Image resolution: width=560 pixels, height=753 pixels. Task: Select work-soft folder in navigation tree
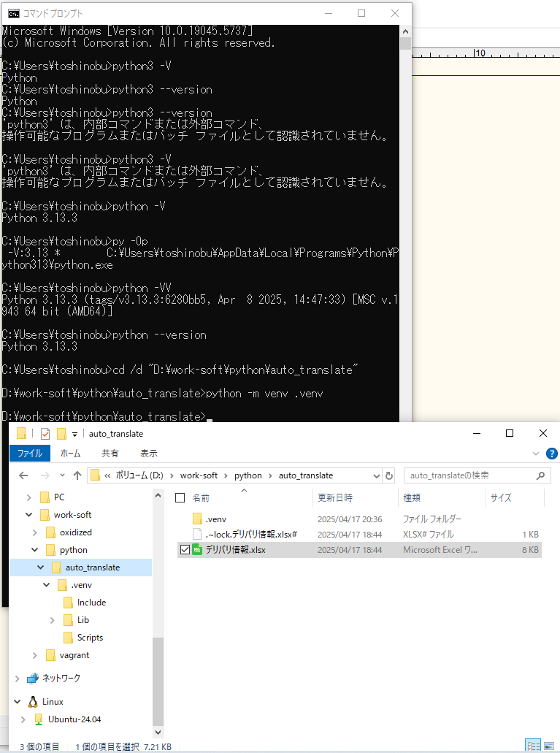pyautogui.click(x=72, y=515)
